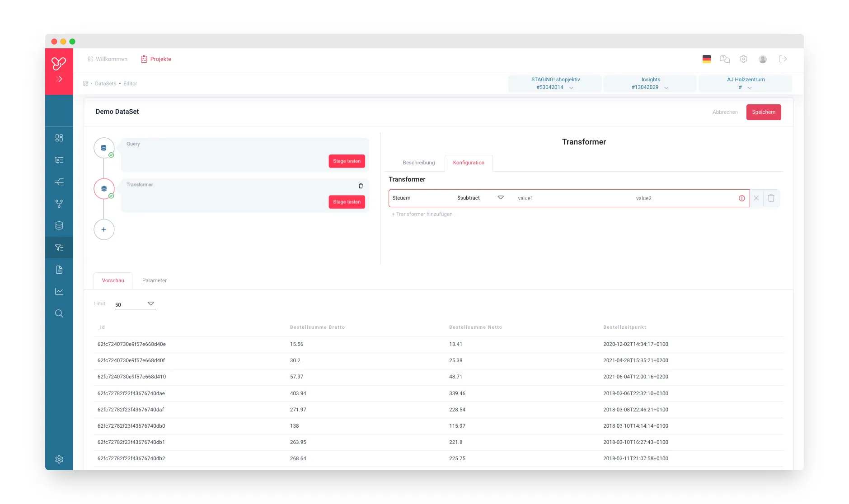Open the top header settings gear
Viewport: 849px width, 504px height.
coord(744,59)
